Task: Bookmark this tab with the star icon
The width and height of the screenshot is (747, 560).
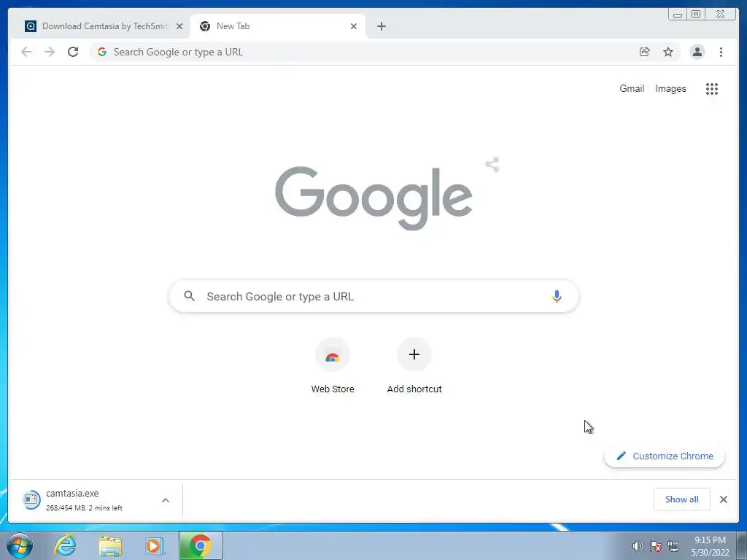Action: (x=668, y=52)
